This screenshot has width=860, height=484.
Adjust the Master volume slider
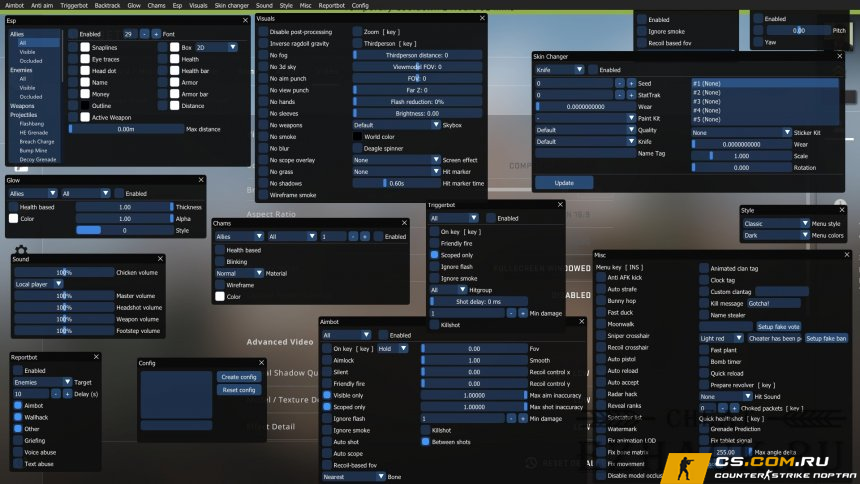tap(64, 296)
